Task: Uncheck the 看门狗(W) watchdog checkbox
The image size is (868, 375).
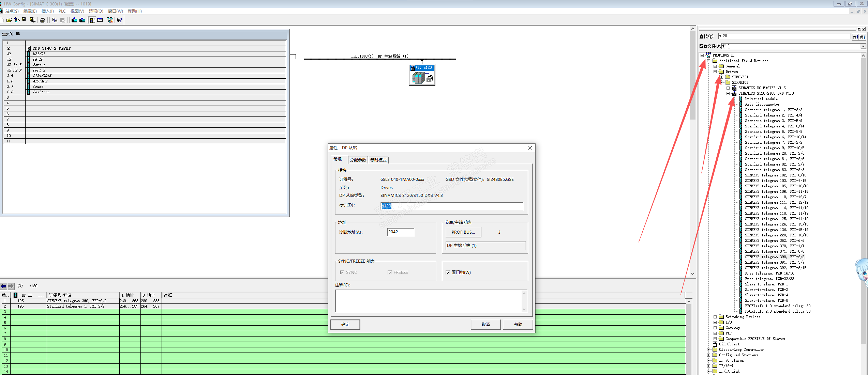Action: pos(448,272)
